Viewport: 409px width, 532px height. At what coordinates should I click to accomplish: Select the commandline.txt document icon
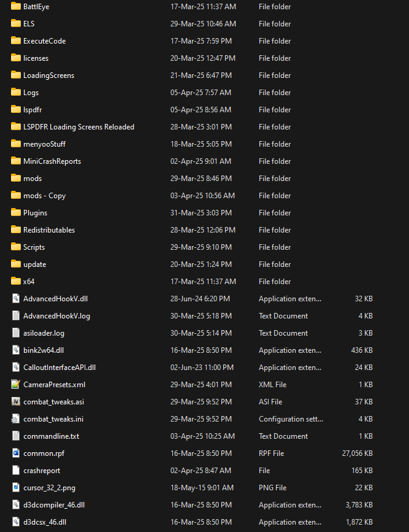click(x=15, y=436)
